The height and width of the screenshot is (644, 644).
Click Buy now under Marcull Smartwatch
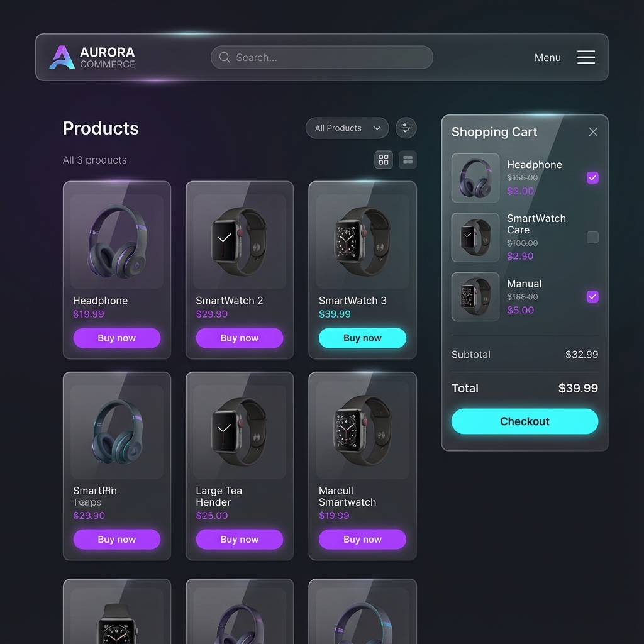click(x=362, y=540)
